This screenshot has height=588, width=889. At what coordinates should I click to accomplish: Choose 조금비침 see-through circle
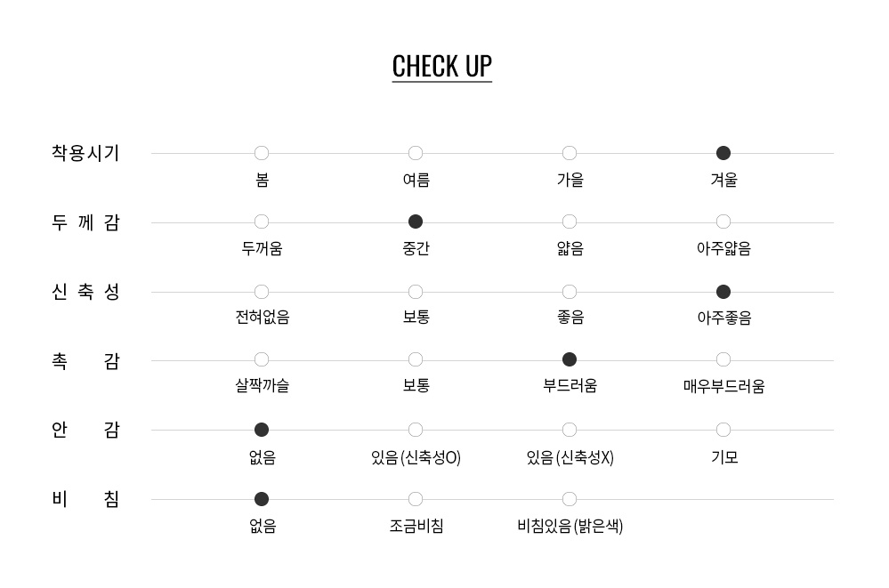(x=416, y=499)
